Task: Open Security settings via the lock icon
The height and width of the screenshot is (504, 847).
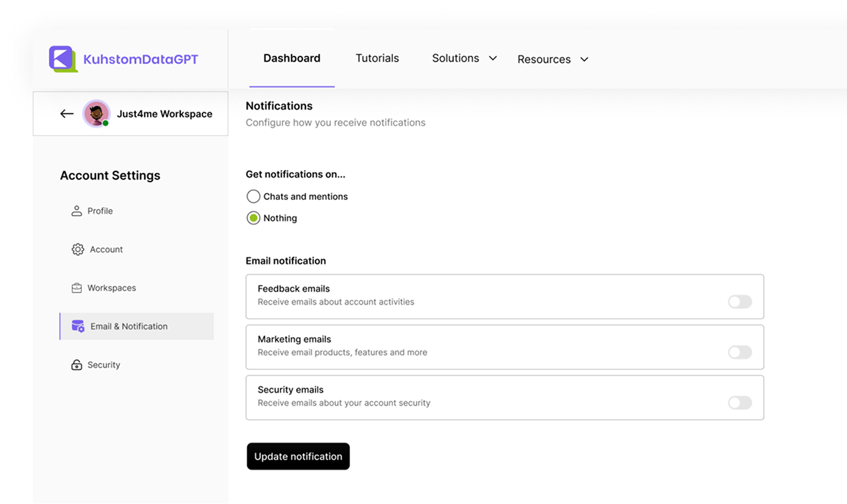Action: [x=76, y=364]
